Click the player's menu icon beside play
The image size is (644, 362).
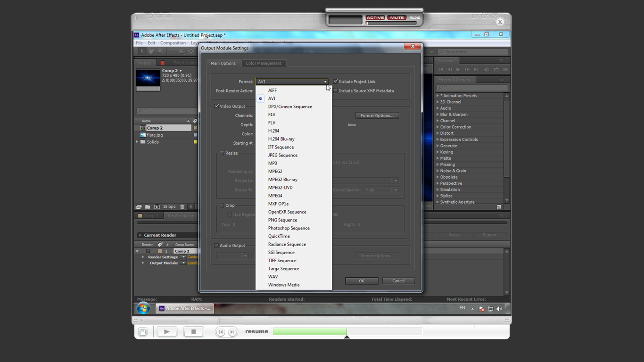[x=143, y=332]
